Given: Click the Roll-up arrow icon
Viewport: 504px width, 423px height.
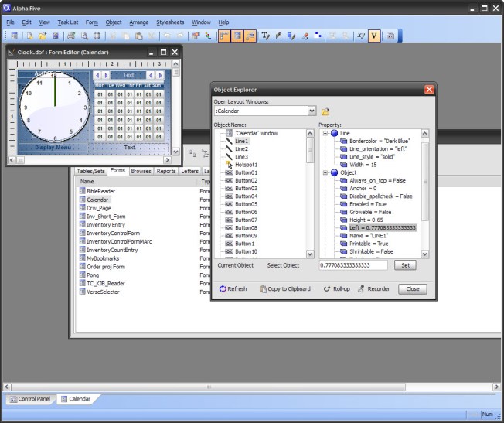Looking at the screenshot, I should click(x=326, y=289).
